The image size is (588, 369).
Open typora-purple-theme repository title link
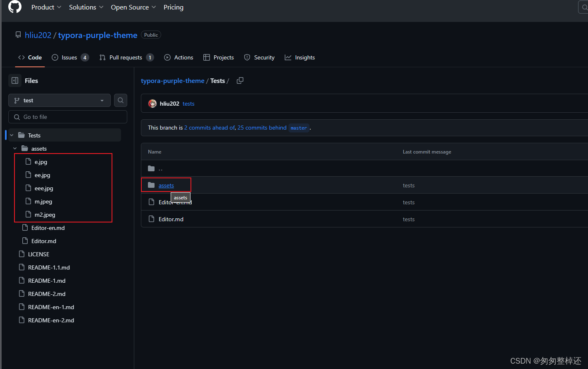(98, 35)
